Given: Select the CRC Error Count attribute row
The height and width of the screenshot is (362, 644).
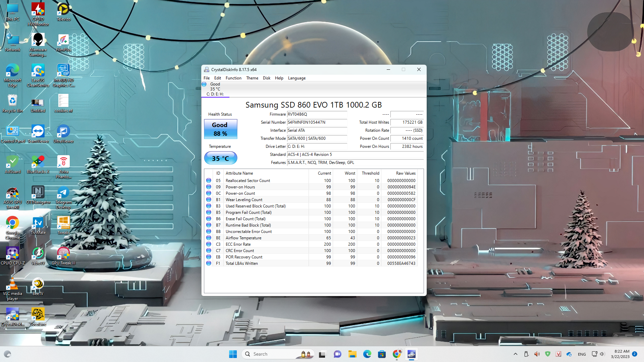Looking at the screenshot, I should tap(311, 251).
